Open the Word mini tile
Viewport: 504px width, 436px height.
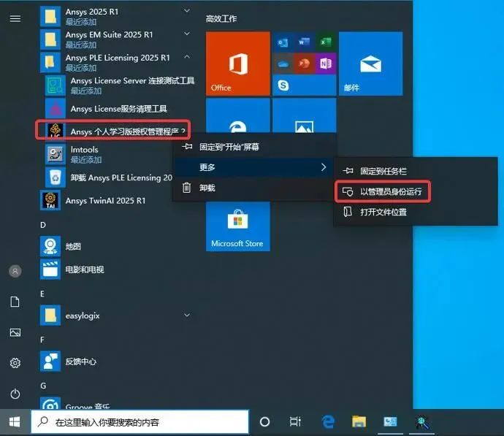pos(304,42)
